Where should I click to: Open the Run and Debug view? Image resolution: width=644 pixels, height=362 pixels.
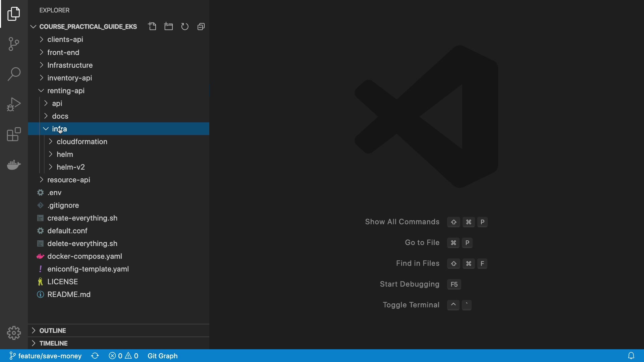coord(14,104)
